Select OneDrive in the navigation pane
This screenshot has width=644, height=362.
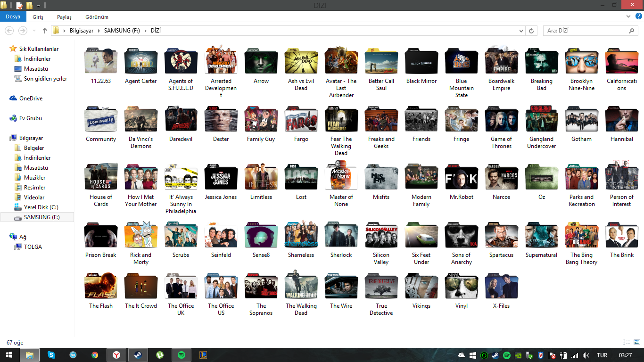[31, 99]
